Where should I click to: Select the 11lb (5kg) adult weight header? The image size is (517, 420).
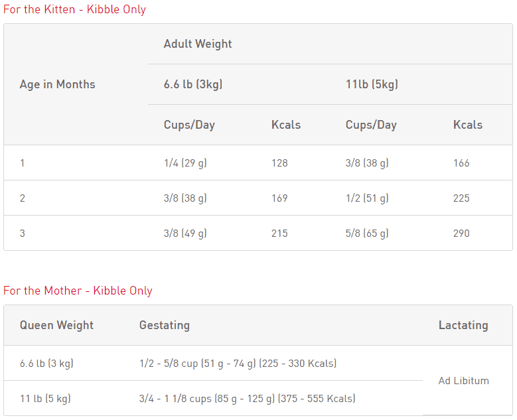click(372, 84)
